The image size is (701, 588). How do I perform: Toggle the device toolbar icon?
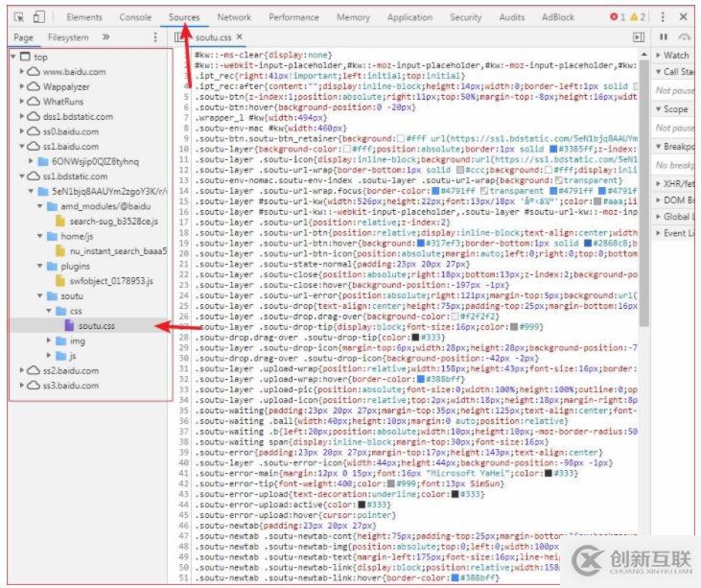click(x=38, y=17)
